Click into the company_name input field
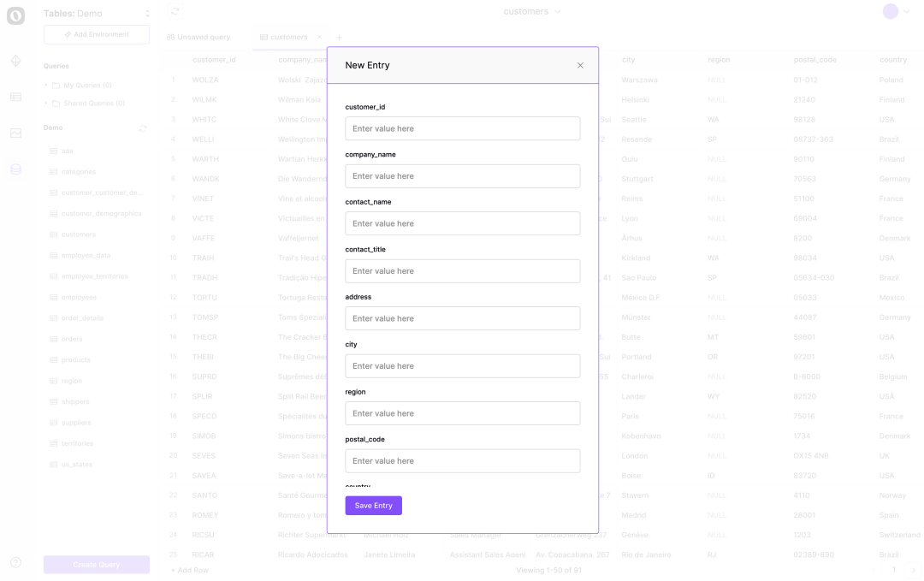This screenshot has width=924, height=581. click(x=462, y=176)
